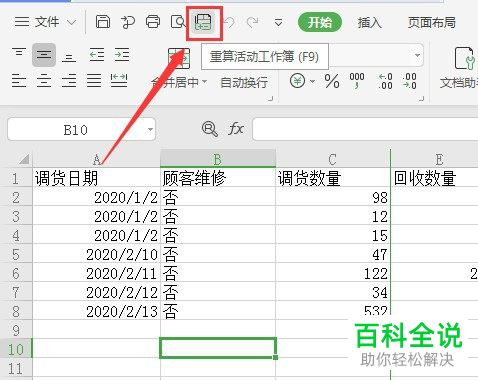
Task: Click the cell with value 122
Action: 333,273
